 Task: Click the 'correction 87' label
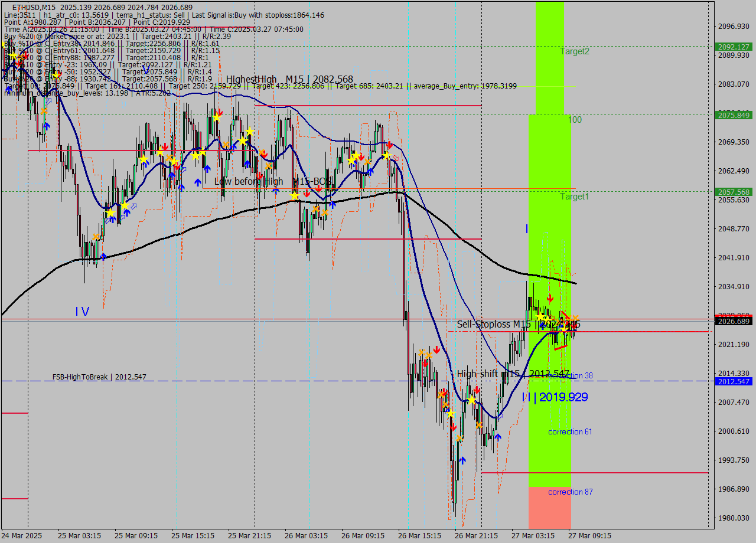coord(570,492)
